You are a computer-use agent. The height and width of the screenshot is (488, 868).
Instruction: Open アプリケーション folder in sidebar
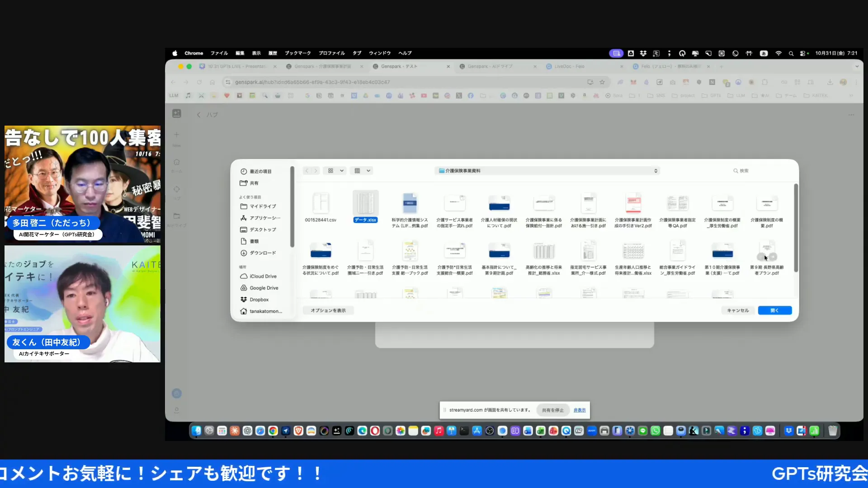pos(264,218)
